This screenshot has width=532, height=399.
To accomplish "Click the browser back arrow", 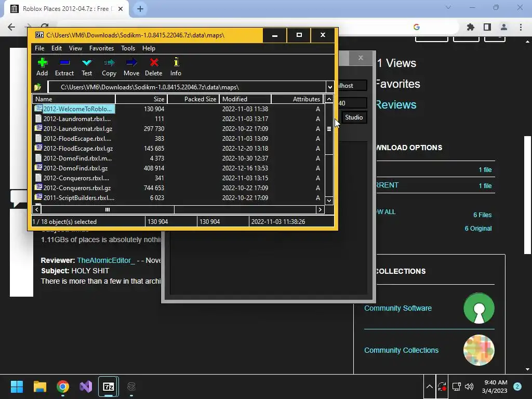I will point(11,27).
